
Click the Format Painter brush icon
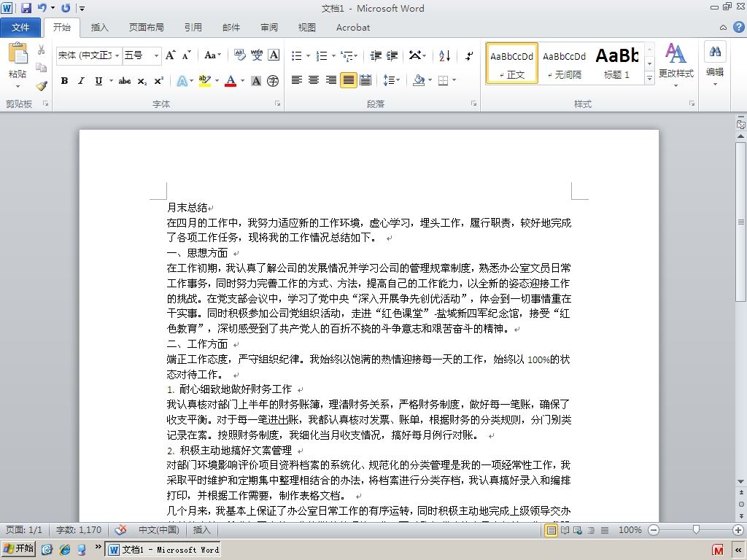tap(42, 86)
